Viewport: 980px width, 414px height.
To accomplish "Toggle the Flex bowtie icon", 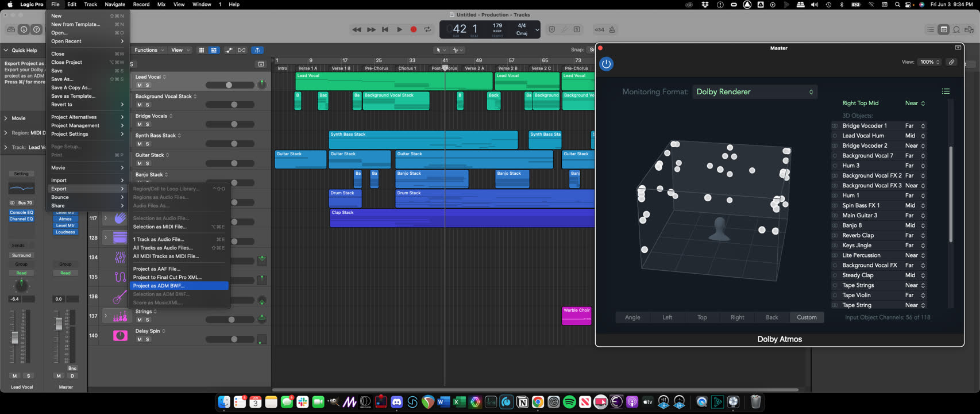I will click(x=242, y=50).
